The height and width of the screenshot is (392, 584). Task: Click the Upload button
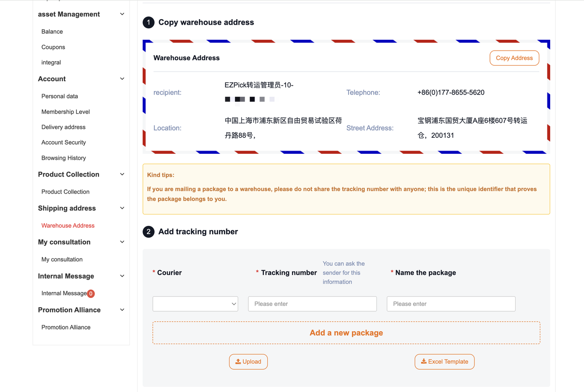(248, 361)
